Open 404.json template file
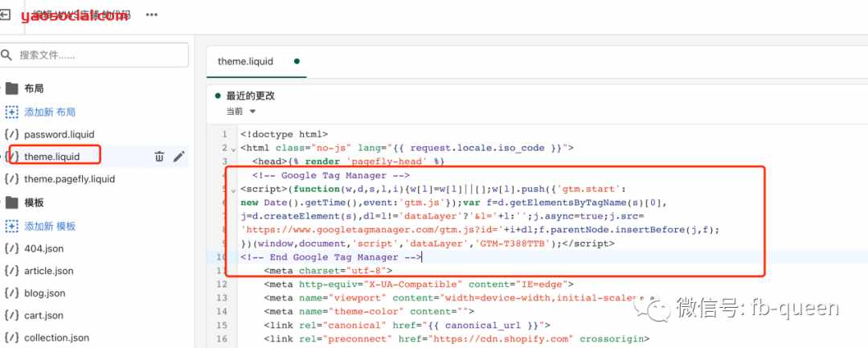Screen dimensions: 868x348 point(43,248)
